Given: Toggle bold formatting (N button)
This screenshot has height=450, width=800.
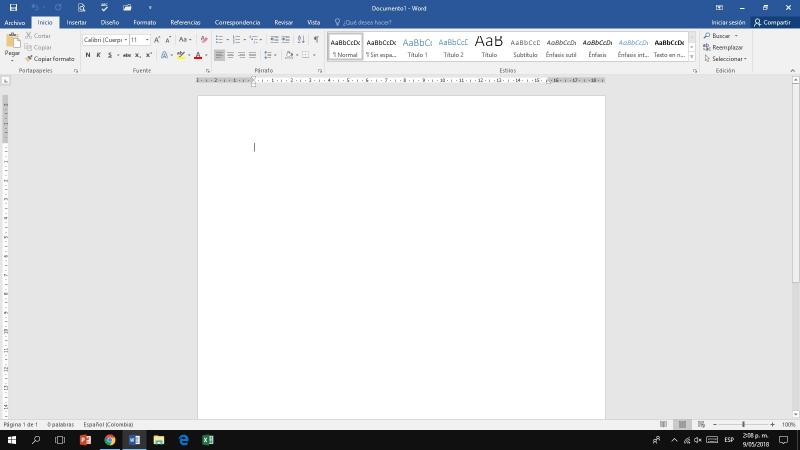Looking at the screenshot, I should point(88,55).
